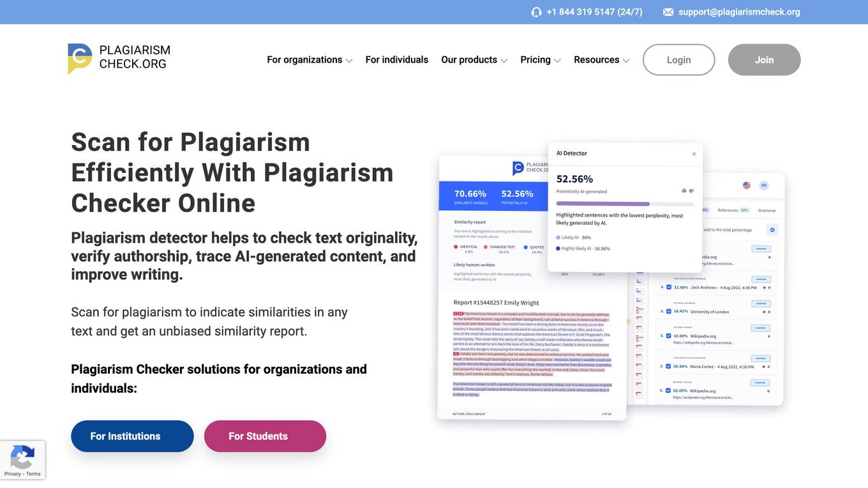
Task: Click the orange Changed Text legend dot
Action: coord(486,247)
